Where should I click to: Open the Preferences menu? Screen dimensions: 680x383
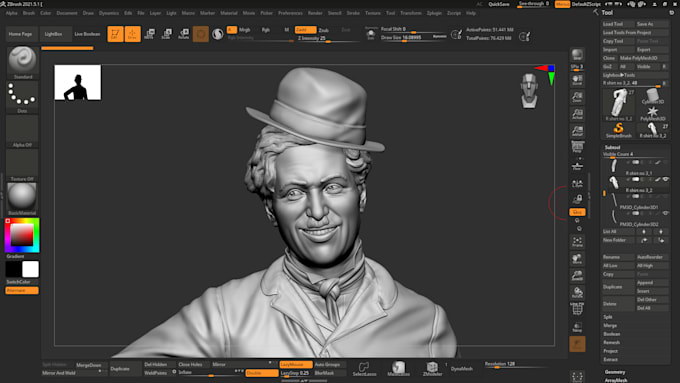[x=290, y=13]
